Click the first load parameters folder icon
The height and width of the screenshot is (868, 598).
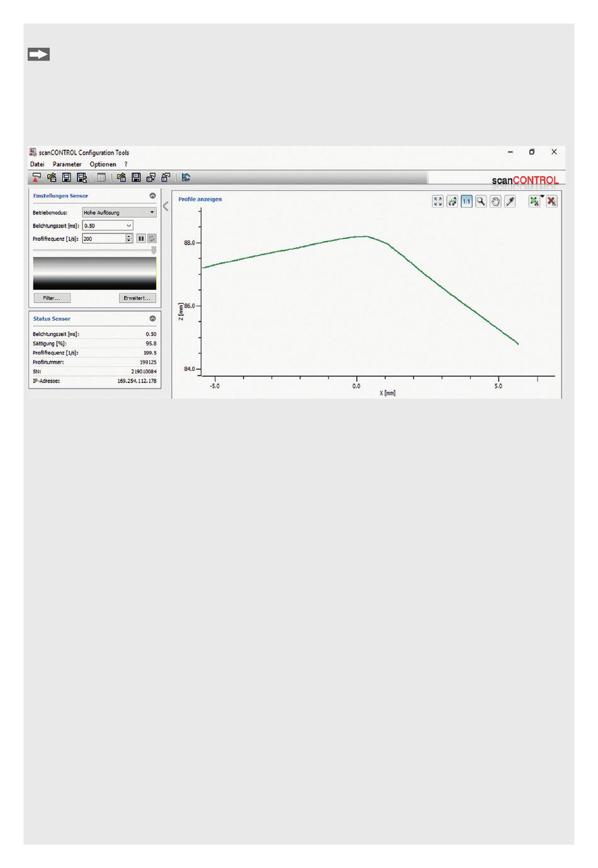pyautogui.click(x=52, y=178)
